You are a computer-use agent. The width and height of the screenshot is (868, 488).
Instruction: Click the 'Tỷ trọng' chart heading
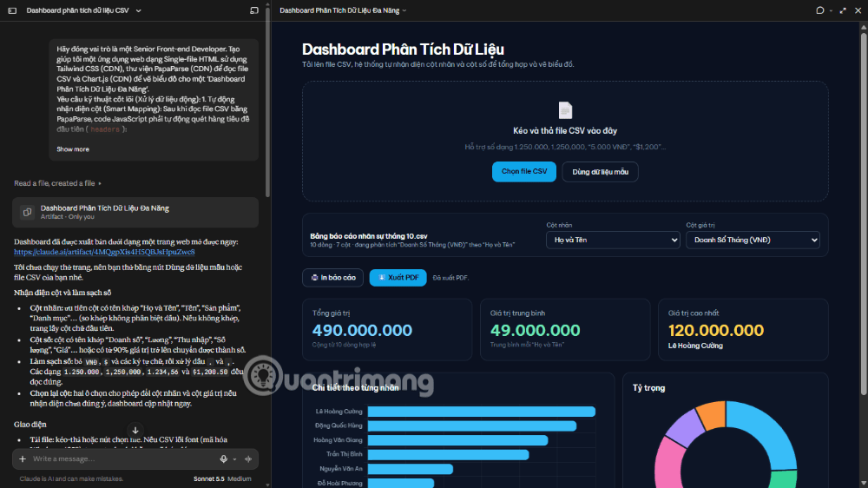tap(648, 388)
